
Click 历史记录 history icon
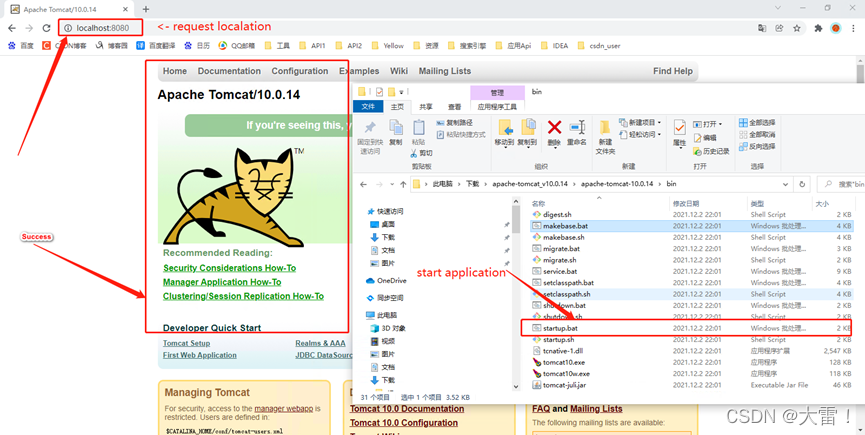[x=712, y=151]
